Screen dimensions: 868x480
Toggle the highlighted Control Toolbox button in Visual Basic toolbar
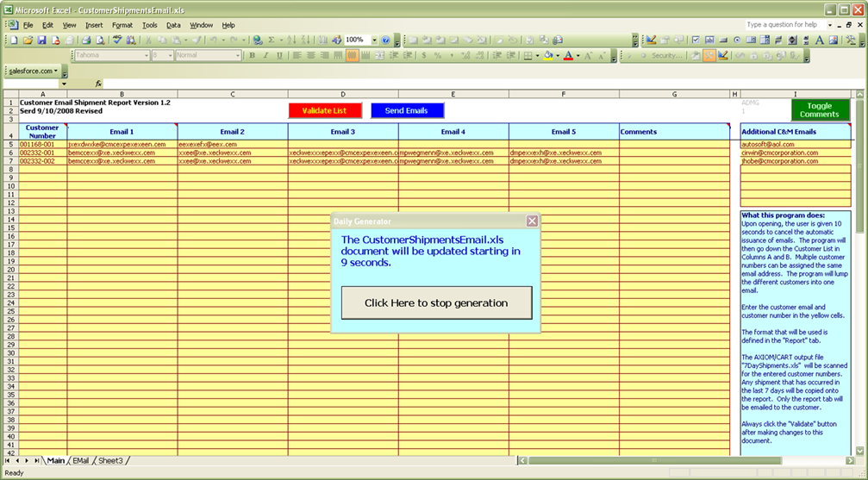click(709, 55)
